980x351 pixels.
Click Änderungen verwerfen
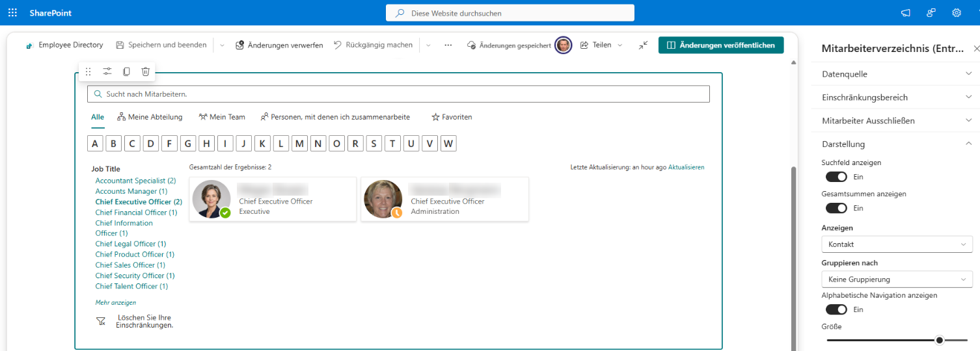[279, 45]
